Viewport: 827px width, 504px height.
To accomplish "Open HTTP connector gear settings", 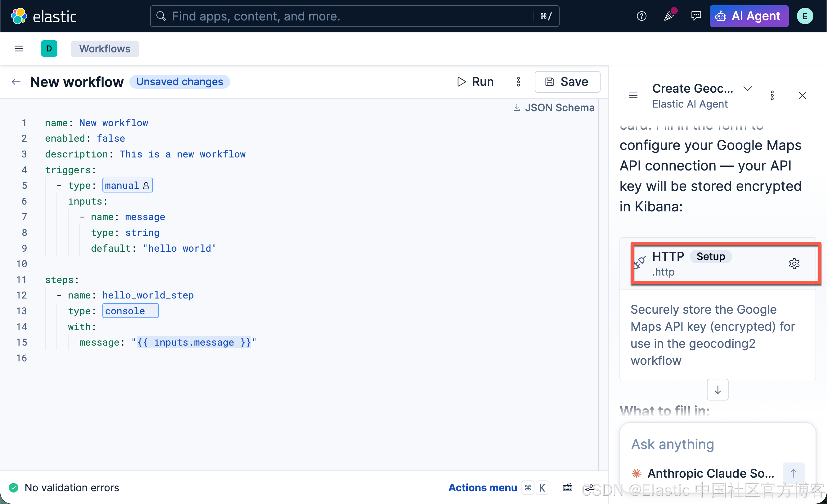I will point(794,263).
